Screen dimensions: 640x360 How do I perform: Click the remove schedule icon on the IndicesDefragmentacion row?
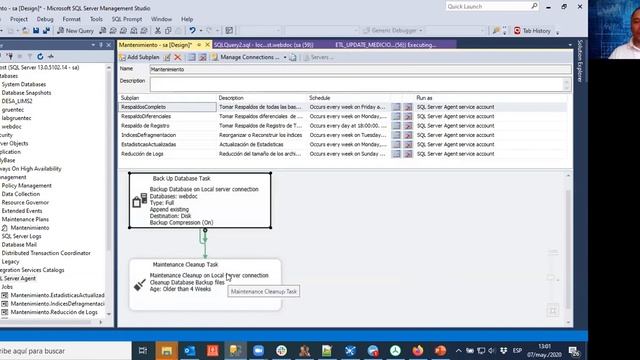pos(408,135)
